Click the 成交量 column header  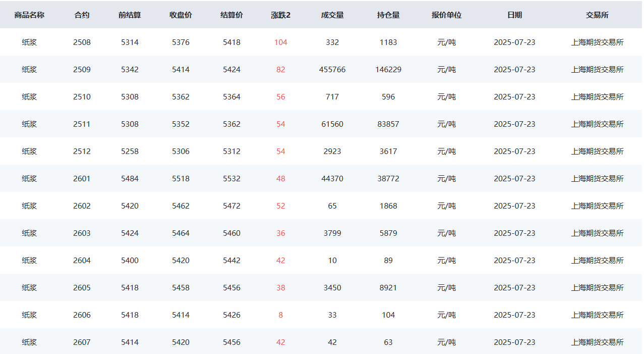click(332, 15)
